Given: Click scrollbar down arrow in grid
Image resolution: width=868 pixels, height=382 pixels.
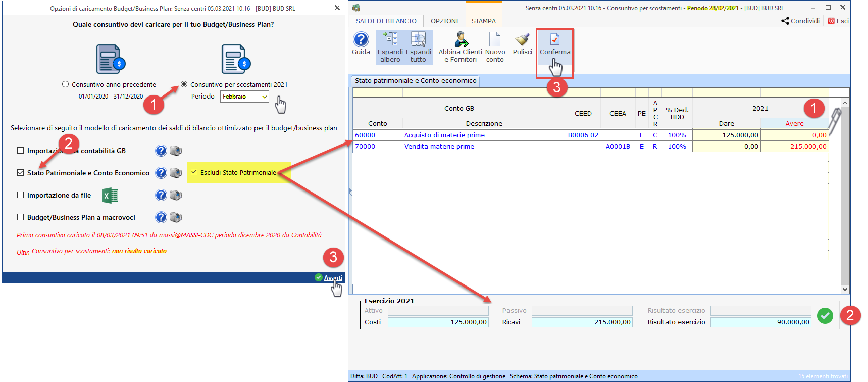Looking at the screenshot, I should tap(845, 290).
